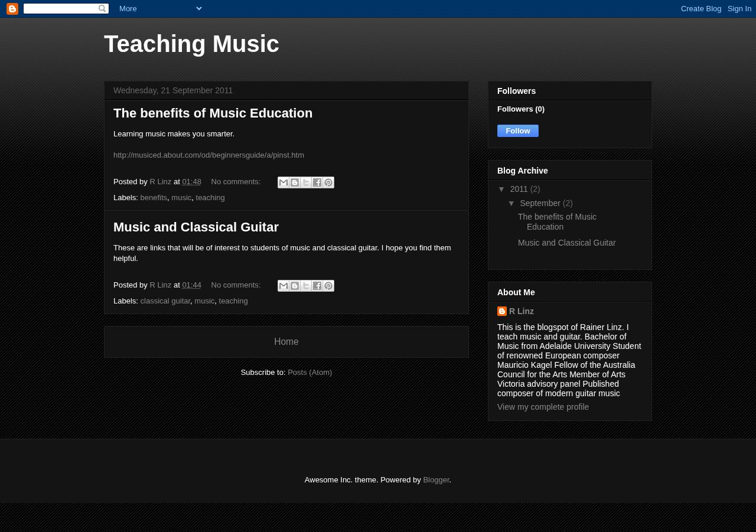Click the Blogger logo icon in navbar
Image resolution: width=756 pixels, height=532 pixels.
coord(12,9)
